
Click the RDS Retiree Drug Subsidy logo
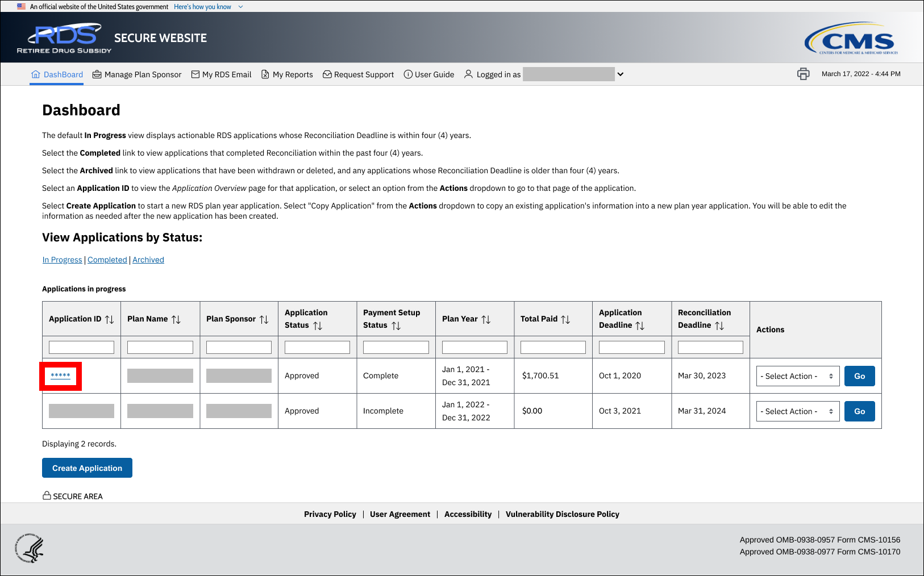pyautogui.click(x=64, y=39)
